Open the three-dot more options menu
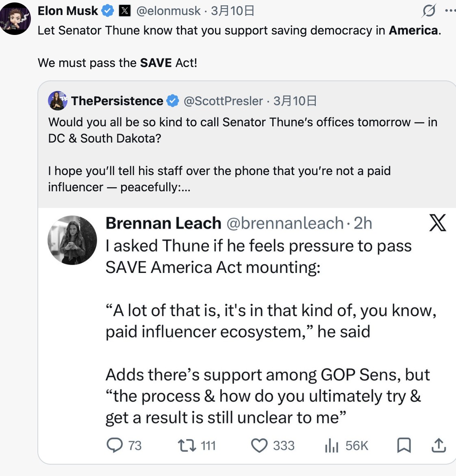 (450, 11)
